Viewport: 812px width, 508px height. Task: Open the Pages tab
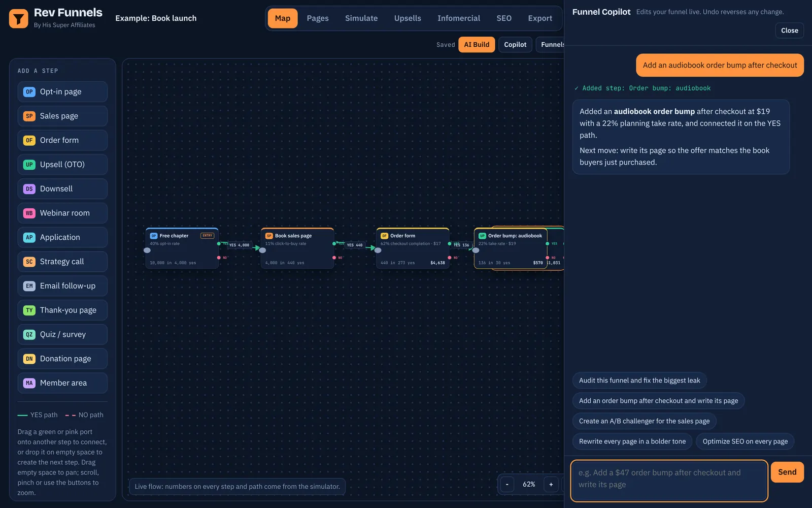318,18
